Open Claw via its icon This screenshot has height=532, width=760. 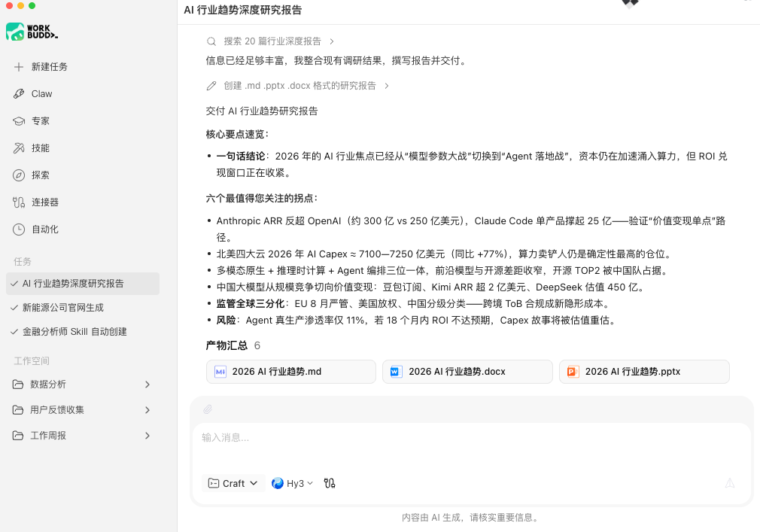coord(19,94)
